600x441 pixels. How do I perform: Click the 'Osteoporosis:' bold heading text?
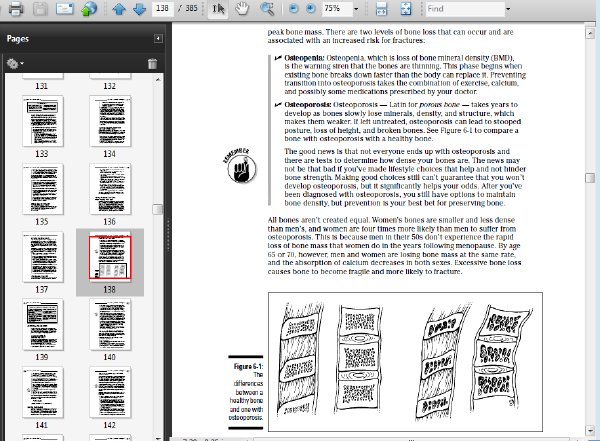click(308, 105)
